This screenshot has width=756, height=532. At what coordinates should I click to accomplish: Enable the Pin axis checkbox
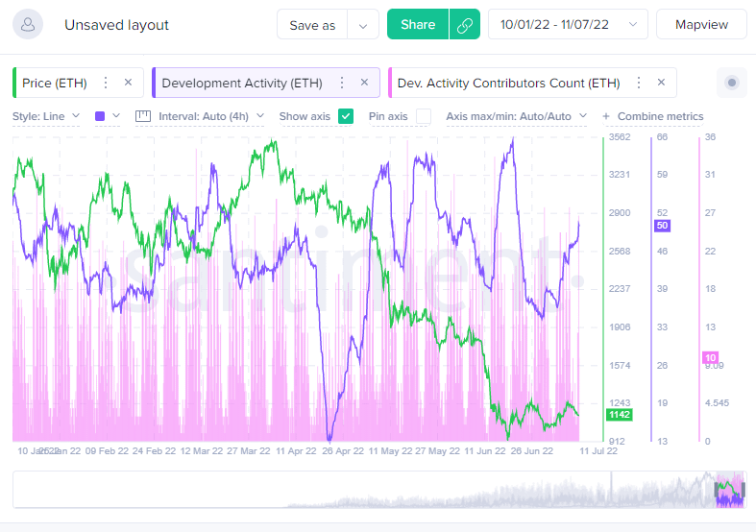coord(424,116)
